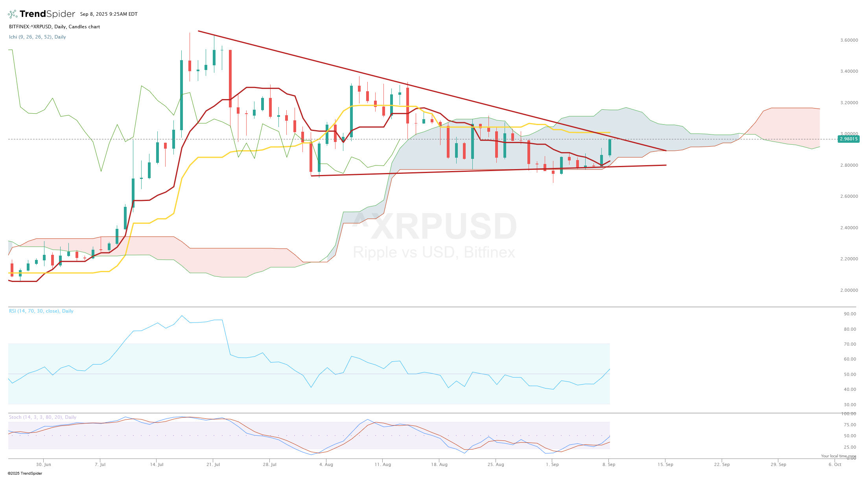Select the 6. Oct date on time axis
Image resolution: width=868 pixels, height=477 pixels.
(x=835, y=464)
